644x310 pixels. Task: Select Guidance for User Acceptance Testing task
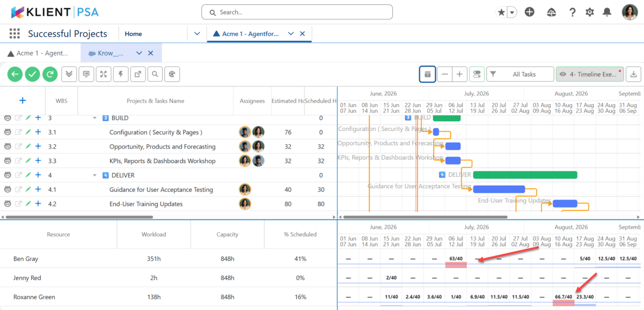pos(161,190)
